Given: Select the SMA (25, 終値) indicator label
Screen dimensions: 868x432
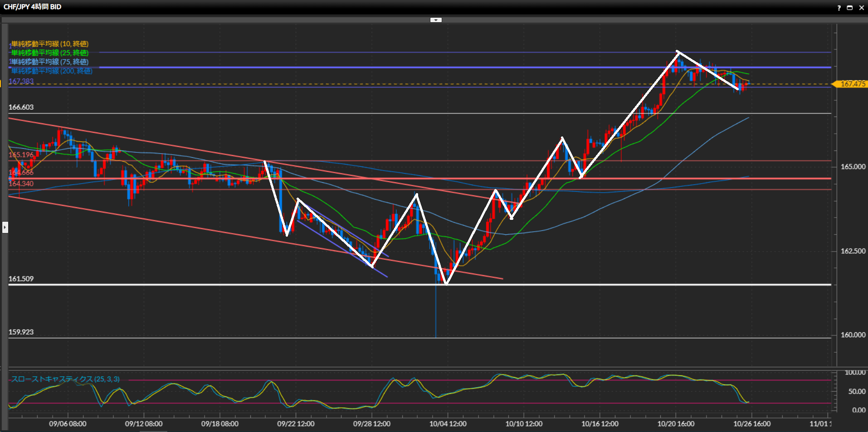Looking at the screenshot, I should pos(49,53).
